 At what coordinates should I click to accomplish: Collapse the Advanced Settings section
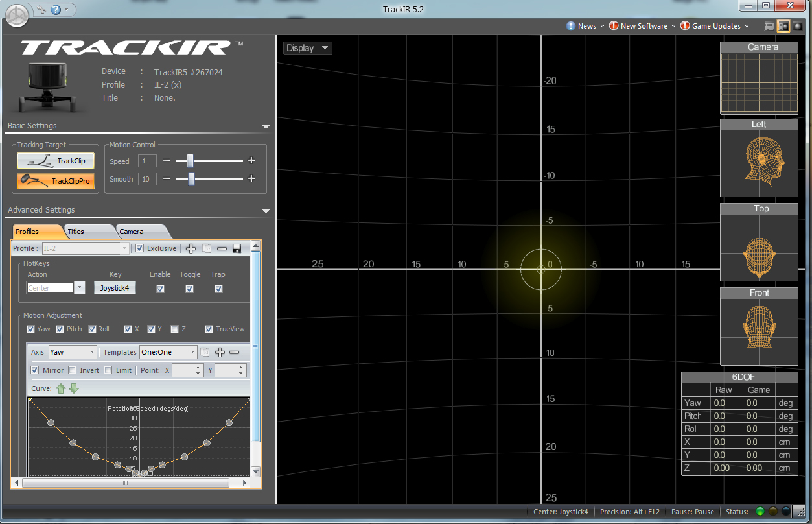pyautogui.click(x=266, y=211)
